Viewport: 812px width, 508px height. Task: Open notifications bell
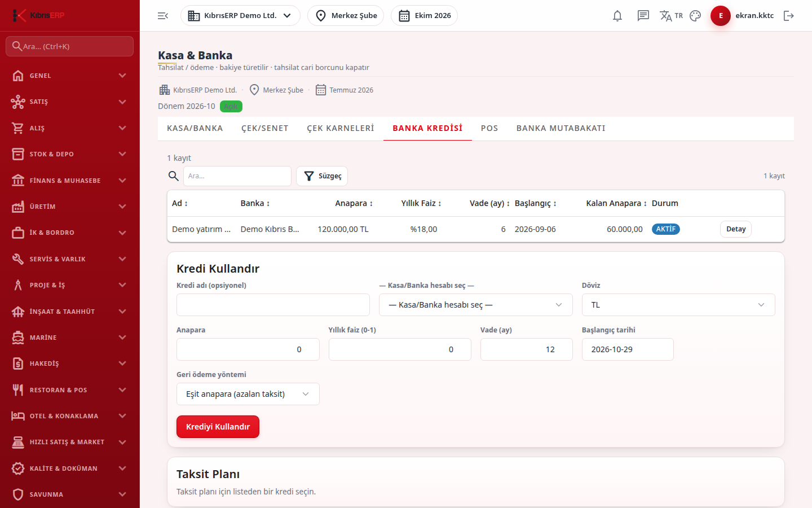point(617,16)
